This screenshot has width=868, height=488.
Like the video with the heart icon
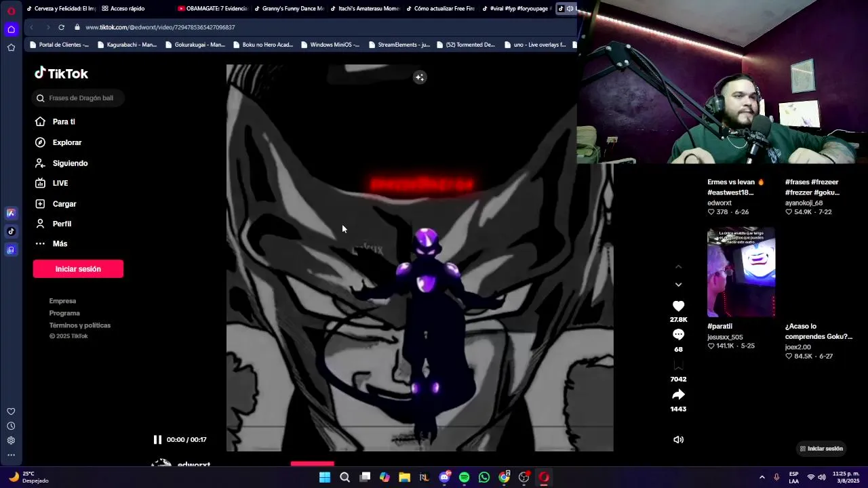coord(678,306)
